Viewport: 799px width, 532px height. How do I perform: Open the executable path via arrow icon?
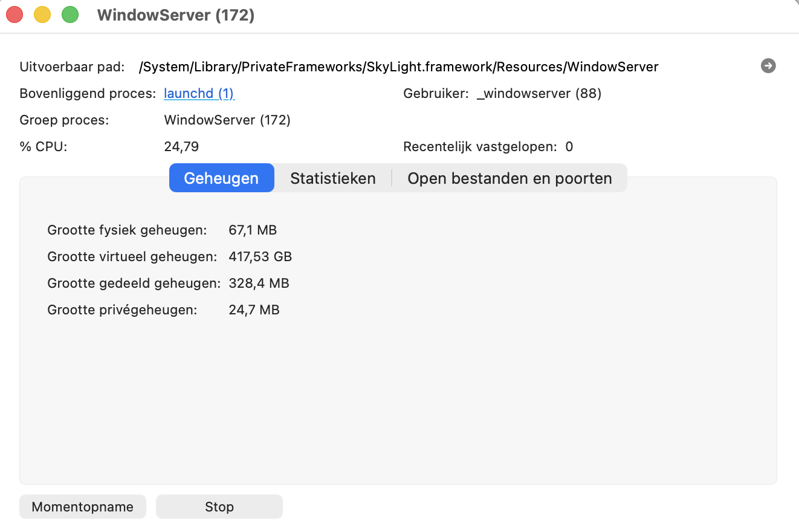coord(768,66)
